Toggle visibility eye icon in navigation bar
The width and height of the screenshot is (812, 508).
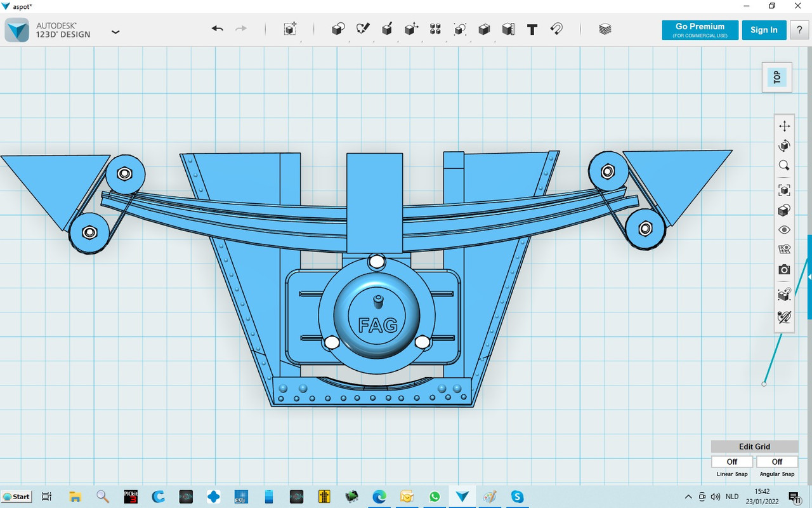784,230
